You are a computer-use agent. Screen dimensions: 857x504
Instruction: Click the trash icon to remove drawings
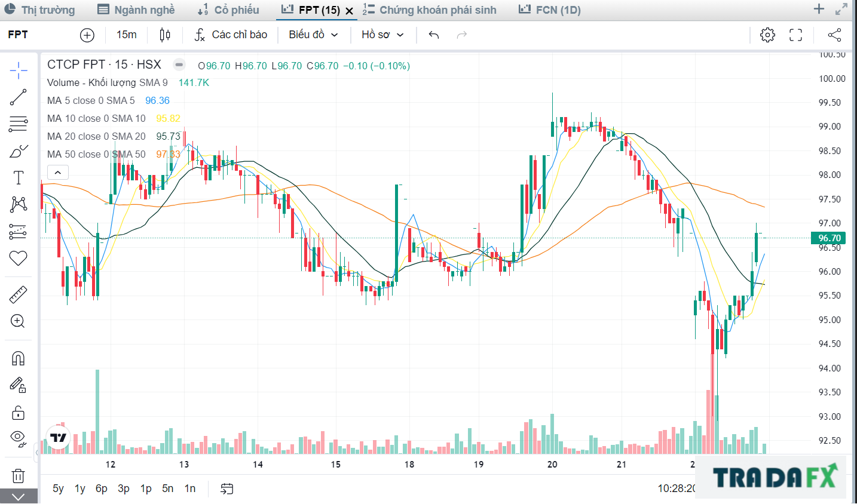click(19, 476)
